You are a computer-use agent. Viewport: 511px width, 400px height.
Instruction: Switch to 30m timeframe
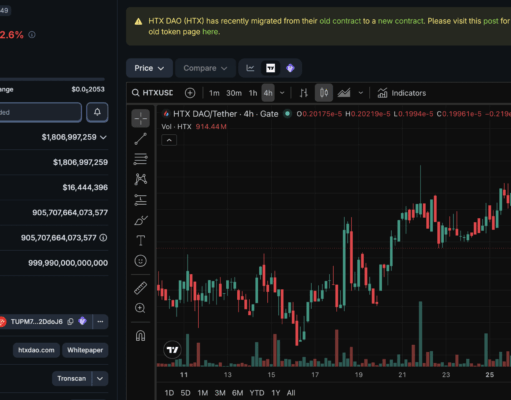(x=234, y=93)
